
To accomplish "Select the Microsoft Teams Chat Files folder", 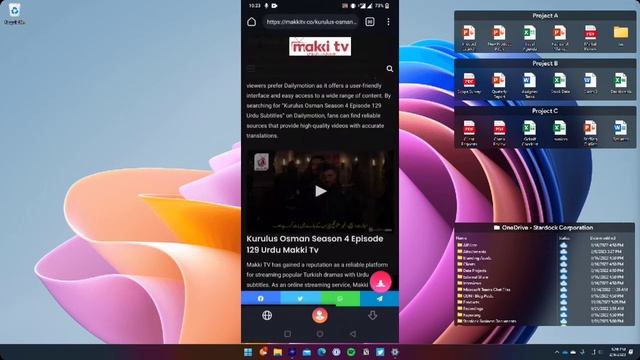I will 484,289.
